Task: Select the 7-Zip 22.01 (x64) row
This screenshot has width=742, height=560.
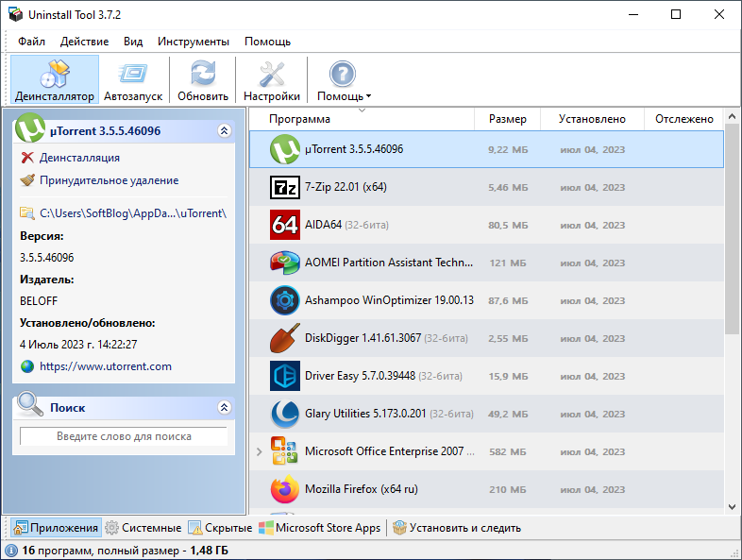Action: (486, 187)
